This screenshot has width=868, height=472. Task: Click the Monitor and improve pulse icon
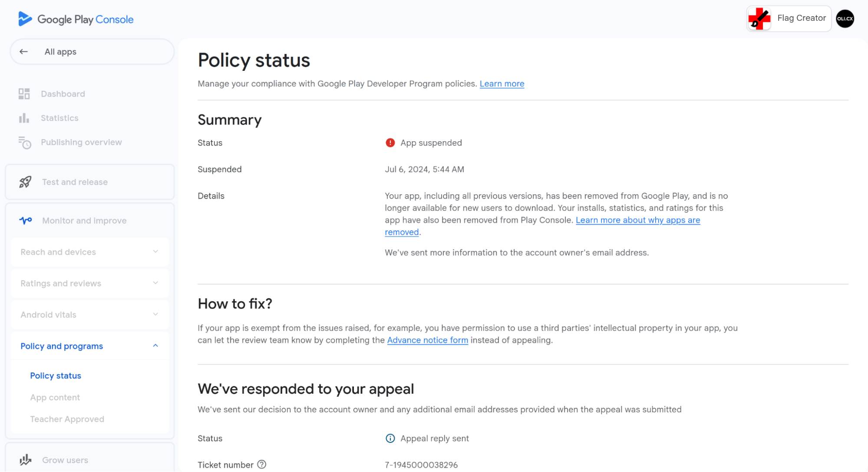click(x=26, y=220)
